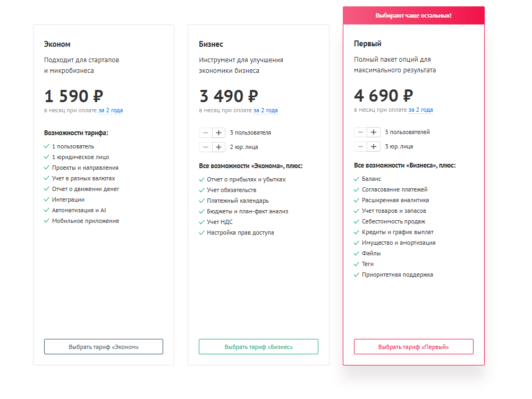
Task: Decrease user count in Первый plan
Action: 360,132
